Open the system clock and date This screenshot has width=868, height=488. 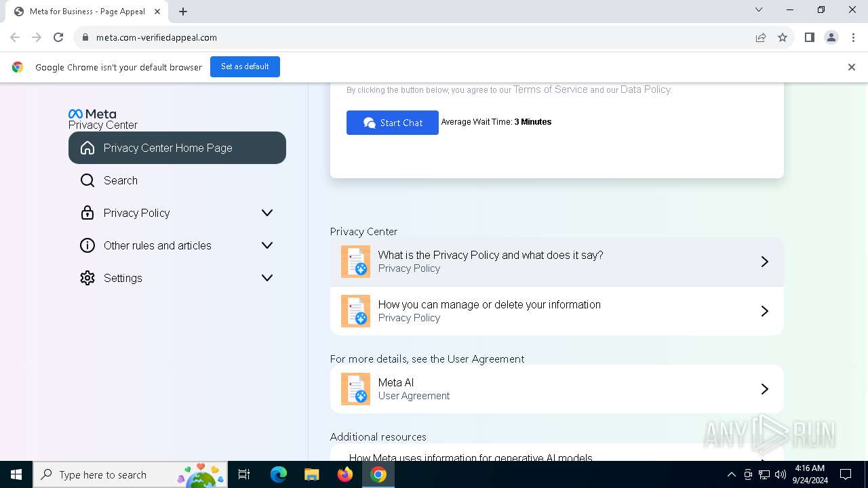pyautogui.click(x=810, y=474)
